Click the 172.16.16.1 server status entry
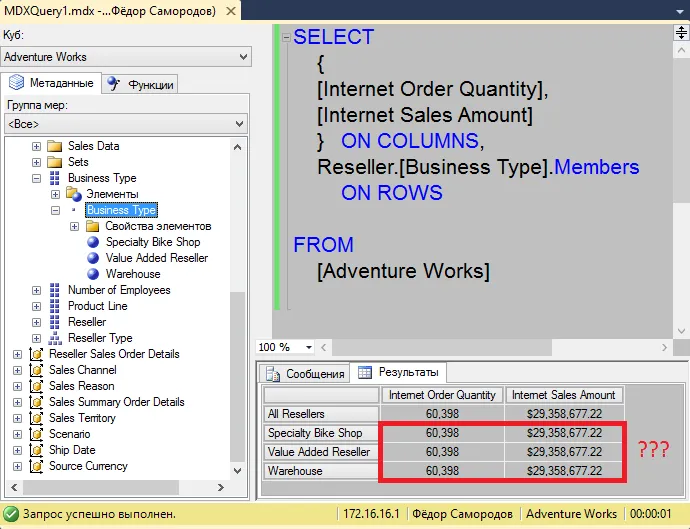Image resolution: width=690 pixels, height=529 pixels. [371, 514]
